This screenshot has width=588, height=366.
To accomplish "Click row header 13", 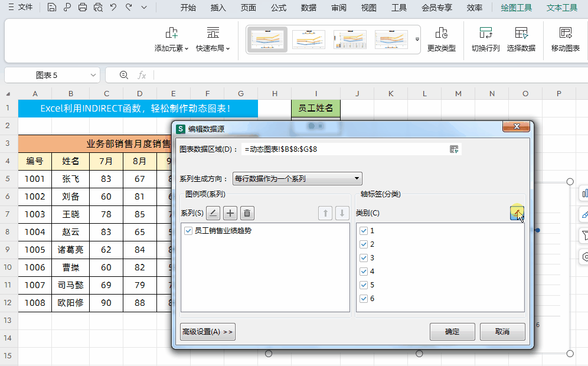I will 8,320.
